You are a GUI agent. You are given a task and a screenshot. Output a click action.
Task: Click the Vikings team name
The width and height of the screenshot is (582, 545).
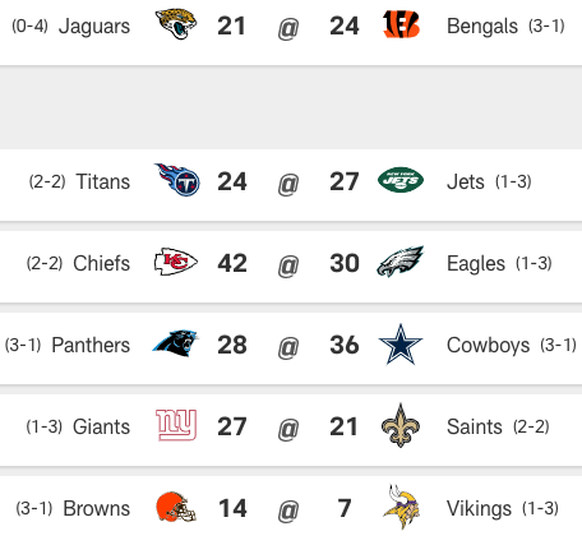pyautogui.click(x=479, y=509)
